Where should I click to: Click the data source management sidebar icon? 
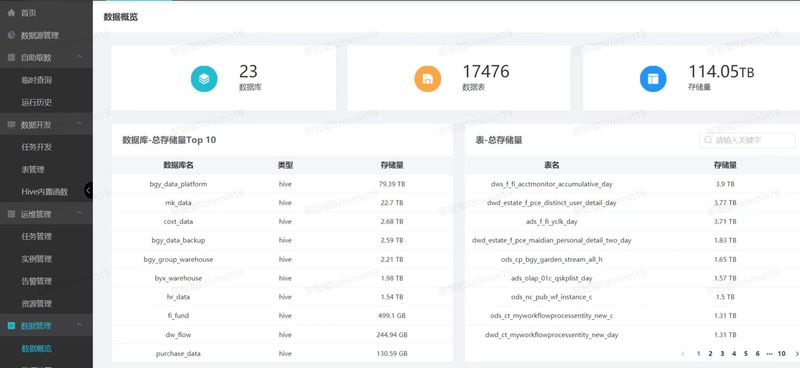point(11,35)
